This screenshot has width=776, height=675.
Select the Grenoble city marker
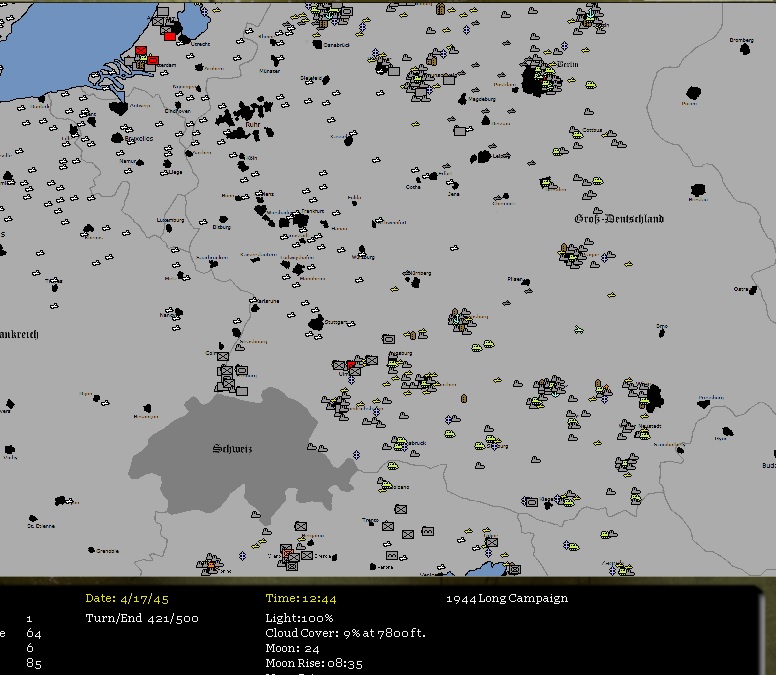(x=91, y=550)
